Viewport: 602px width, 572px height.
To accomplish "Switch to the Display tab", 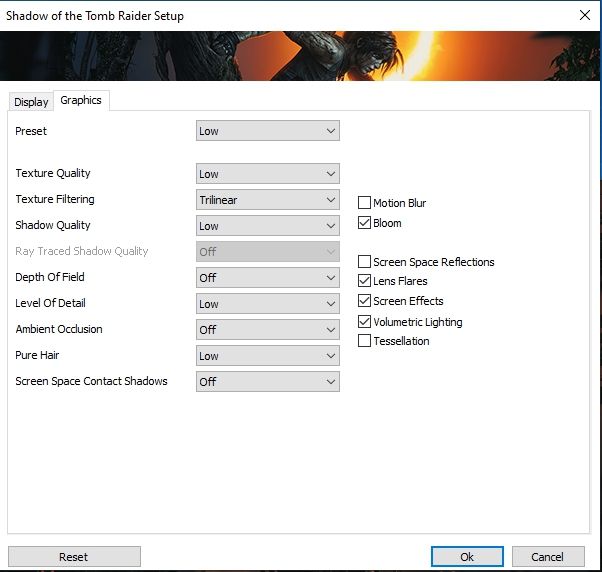I will click(x=31, y=102).
